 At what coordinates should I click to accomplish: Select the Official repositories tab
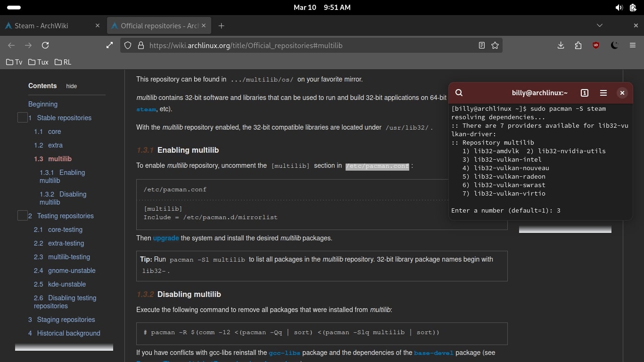(159, 25)
